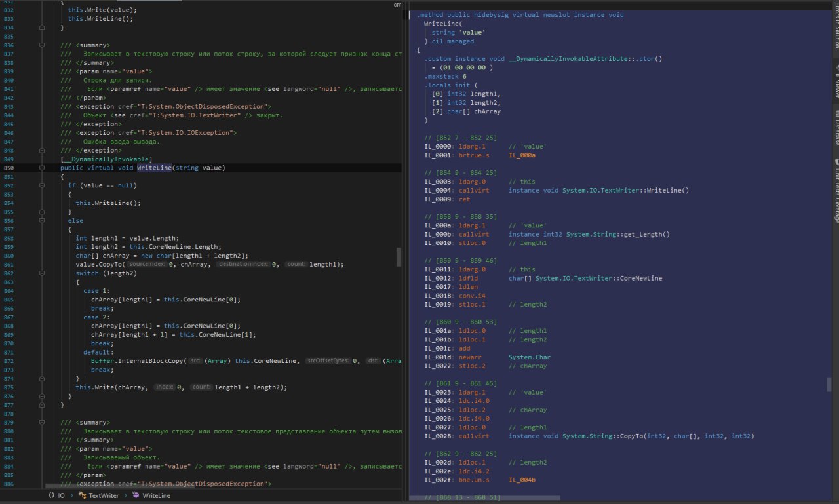The height and width of the screenshot is (504, 839).
Task: Click the IO namespace breadcrumb icon
Action: tap(52, 495)
